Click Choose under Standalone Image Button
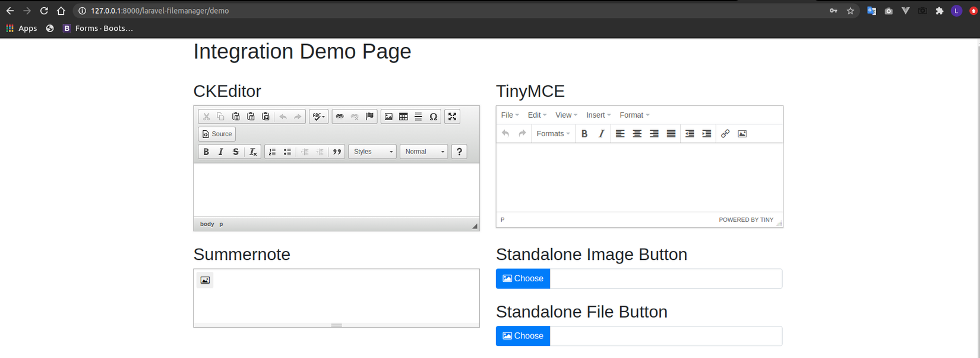 point(523,278)
